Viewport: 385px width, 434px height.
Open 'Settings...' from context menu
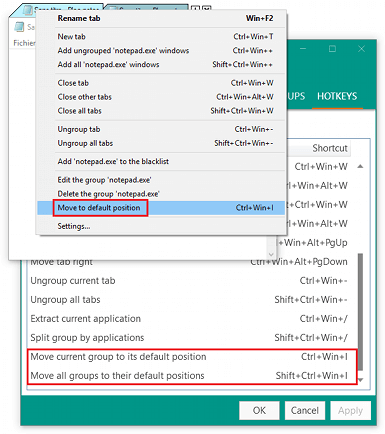(161, 226)
